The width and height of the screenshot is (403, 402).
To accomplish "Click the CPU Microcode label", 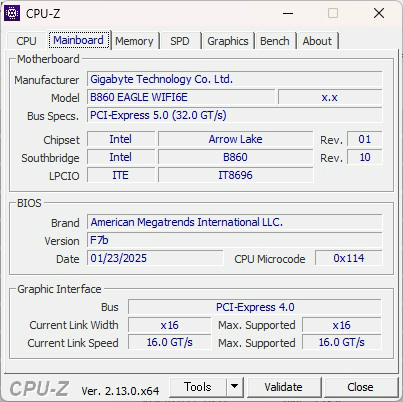I will (270, 259).
